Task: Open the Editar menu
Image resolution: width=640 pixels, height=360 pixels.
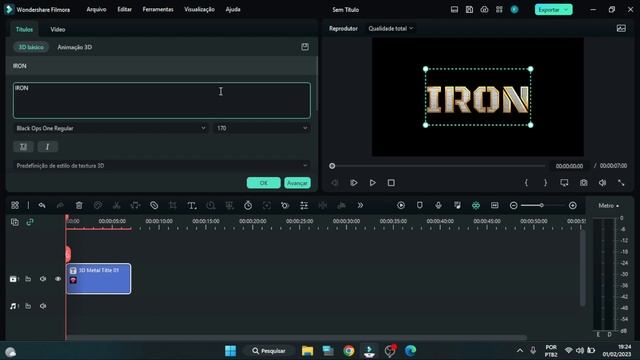Action: point(124,9)
